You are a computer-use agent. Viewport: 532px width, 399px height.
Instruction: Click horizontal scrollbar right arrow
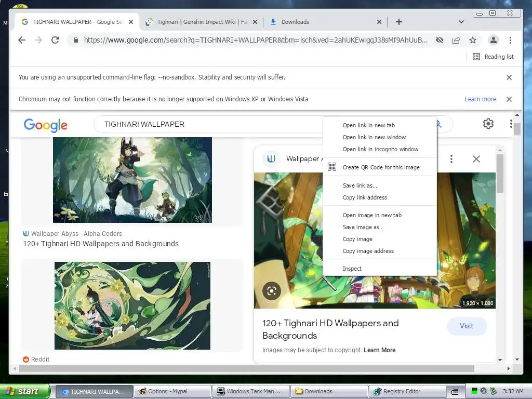point(508,368)
